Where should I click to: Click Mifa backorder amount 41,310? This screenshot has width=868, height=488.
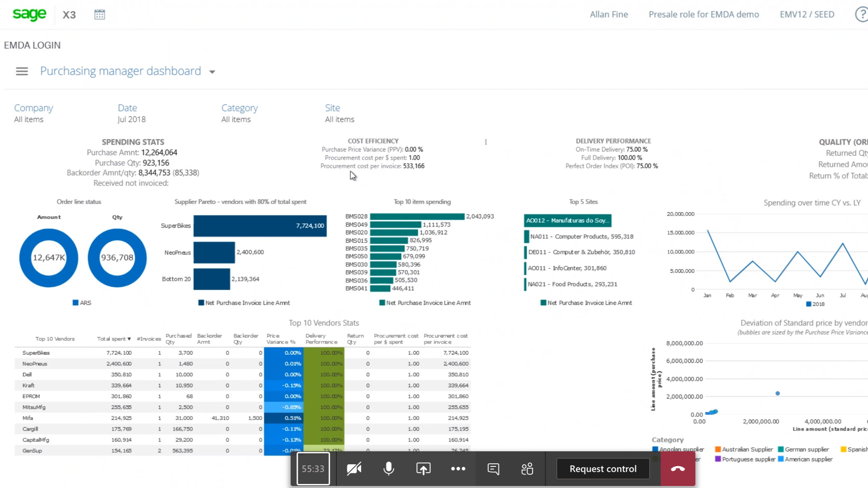[220, 418]
